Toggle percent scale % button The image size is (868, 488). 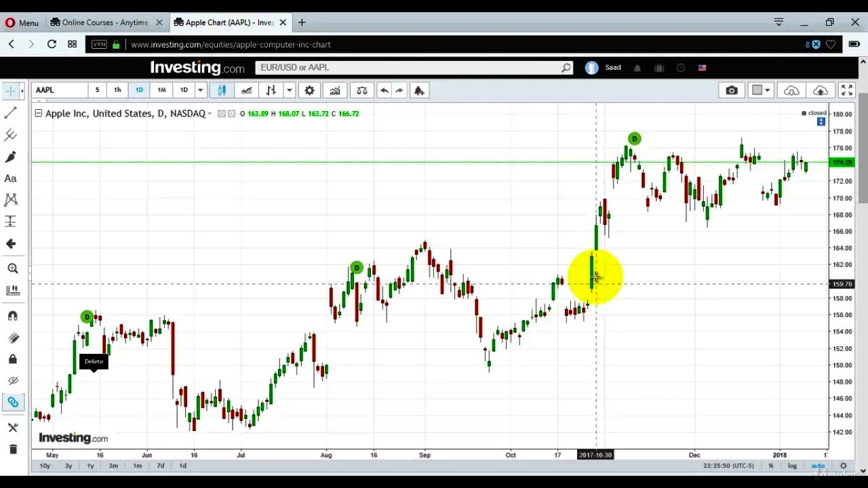(771, 466)
